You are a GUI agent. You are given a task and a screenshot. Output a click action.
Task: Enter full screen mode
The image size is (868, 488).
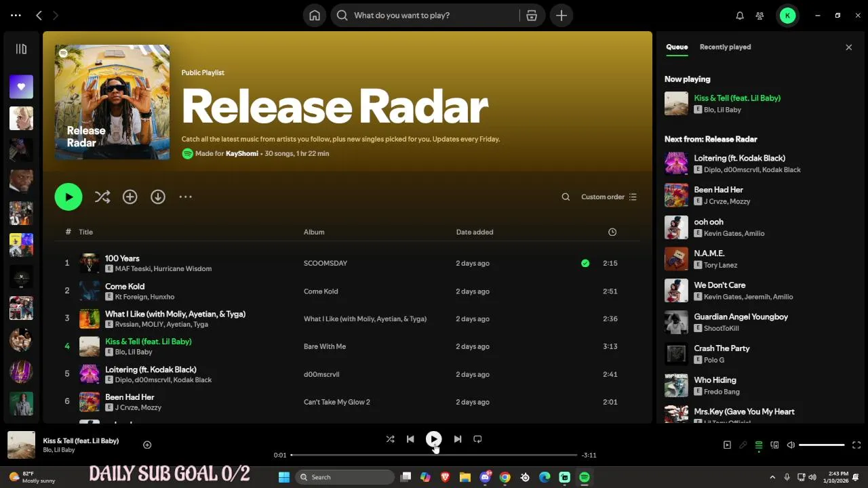coord(856,445)
